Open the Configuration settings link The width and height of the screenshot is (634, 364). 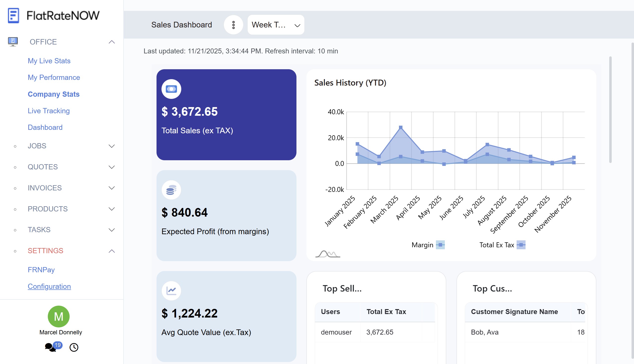tap(49, 286)
